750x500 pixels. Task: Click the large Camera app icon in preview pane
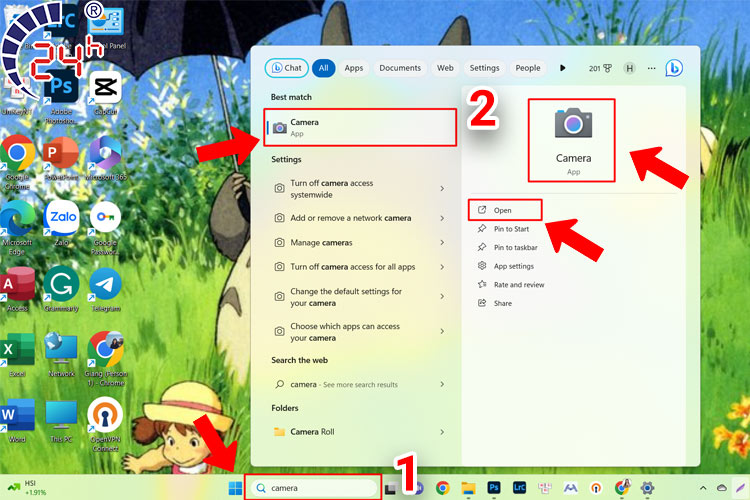point(573,123)
